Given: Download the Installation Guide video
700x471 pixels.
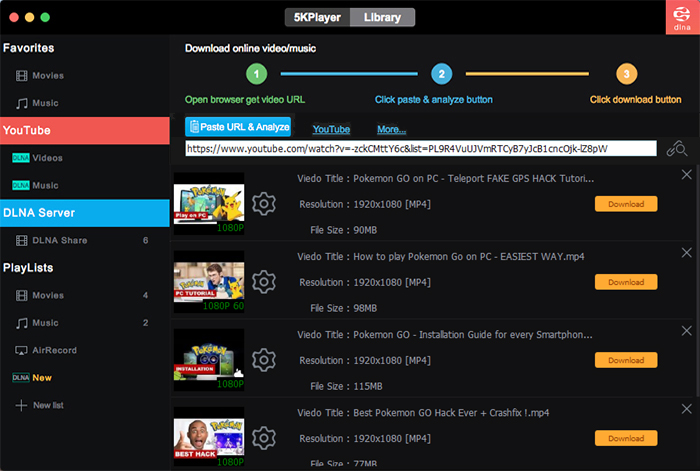Looking at the screenshot, I should (626, 360).
